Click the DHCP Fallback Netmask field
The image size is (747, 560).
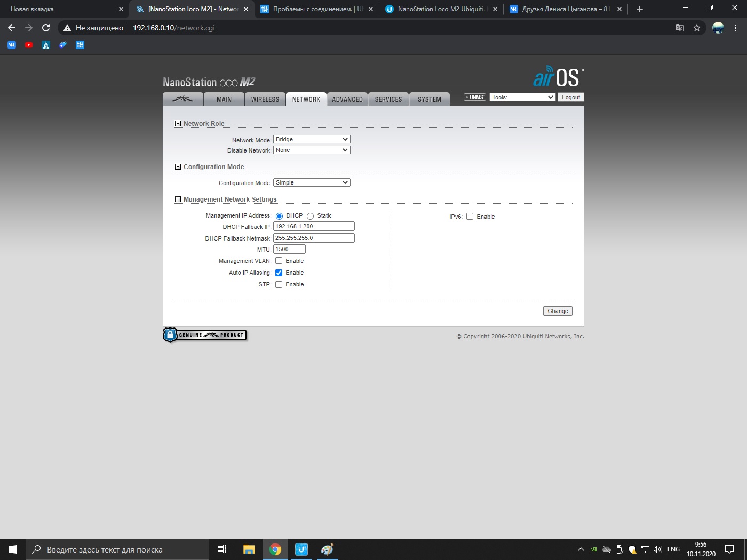[x=314, y=238]
